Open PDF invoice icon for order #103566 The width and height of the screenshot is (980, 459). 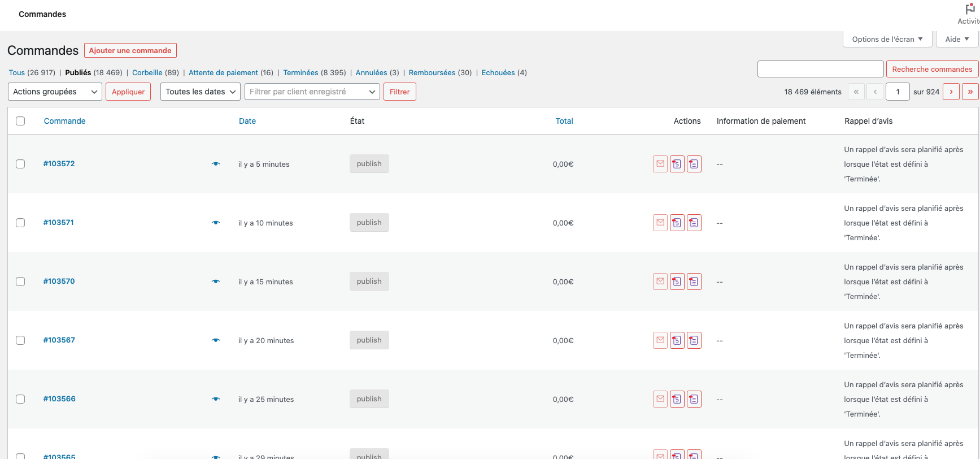(x=677, y=399)
